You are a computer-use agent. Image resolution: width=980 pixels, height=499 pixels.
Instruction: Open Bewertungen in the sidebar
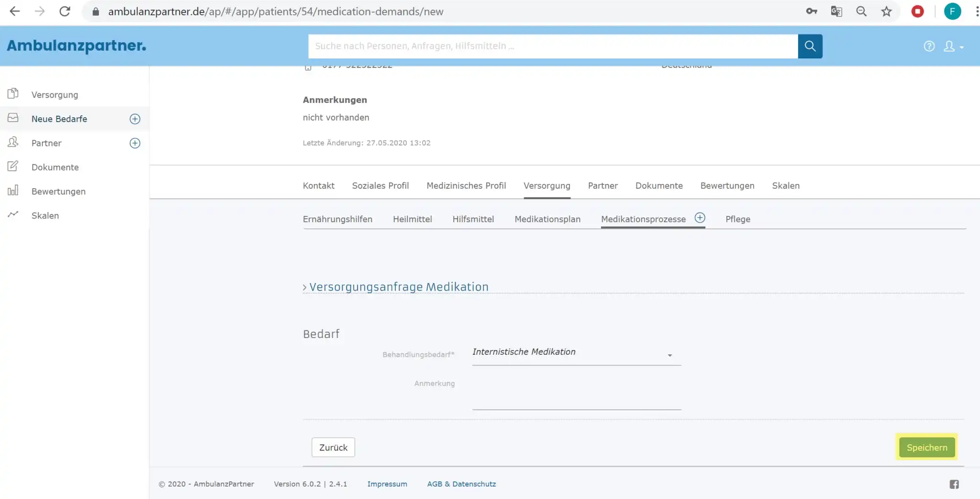click(x=58, y=192)
